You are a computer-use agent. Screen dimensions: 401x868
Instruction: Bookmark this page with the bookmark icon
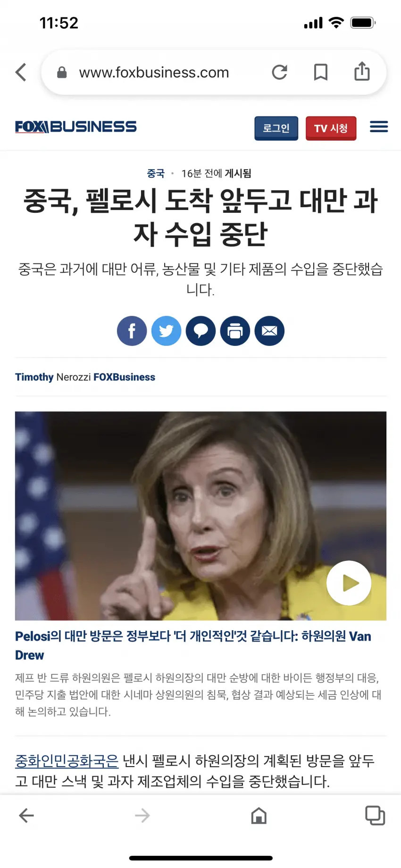321,72
